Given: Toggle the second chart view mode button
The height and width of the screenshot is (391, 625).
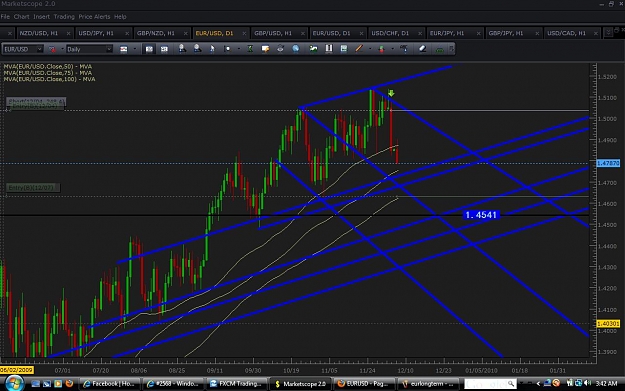Looking at the screenshot, I should [x=164, y=49].
